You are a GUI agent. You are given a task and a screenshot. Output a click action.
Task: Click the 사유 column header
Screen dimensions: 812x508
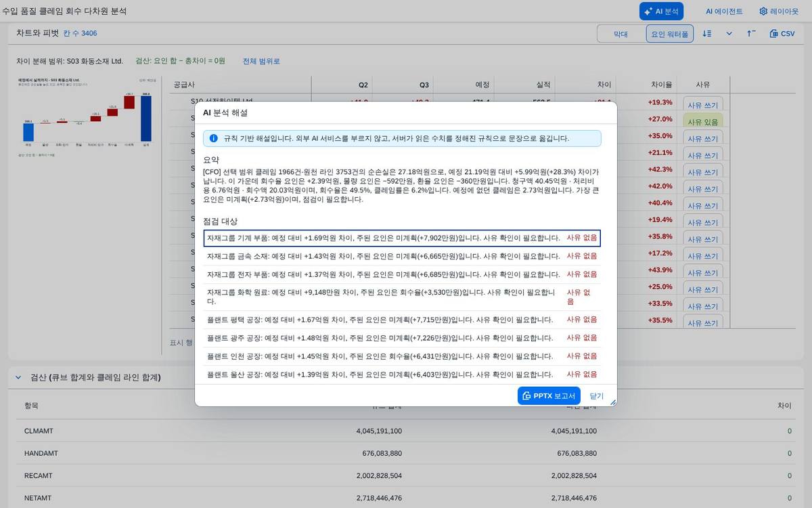click(x=703, y=85)
